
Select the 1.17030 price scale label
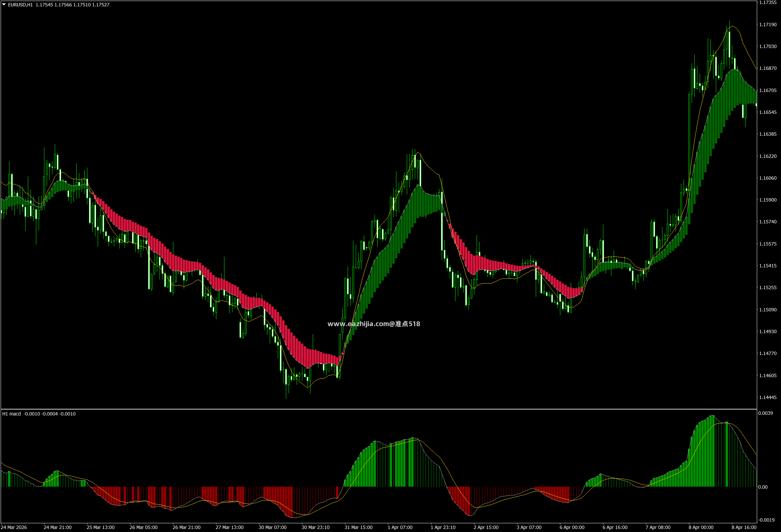coord(768,46)
